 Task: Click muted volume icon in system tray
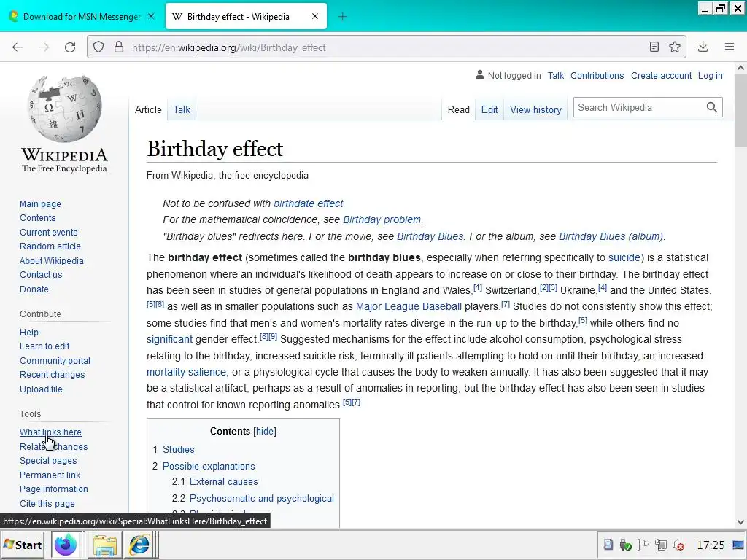click(678, 545)
